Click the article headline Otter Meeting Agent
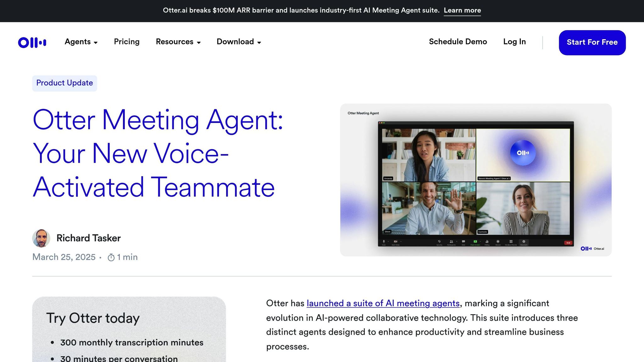 [158, 153]
